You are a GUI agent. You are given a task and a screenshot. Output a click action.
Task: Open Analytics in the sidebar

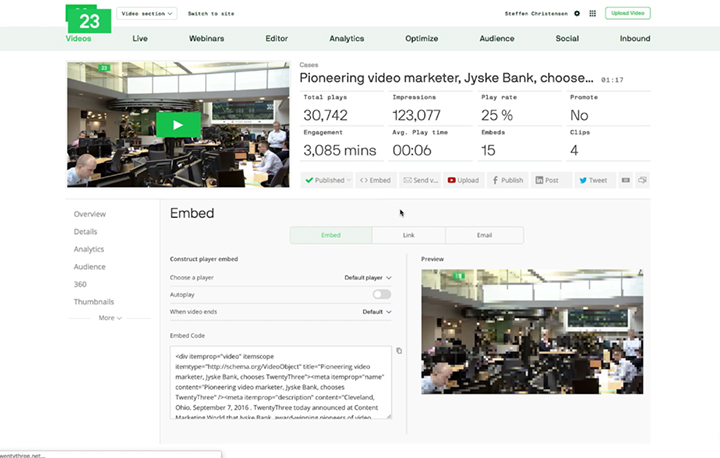click(x=89, y=249)
